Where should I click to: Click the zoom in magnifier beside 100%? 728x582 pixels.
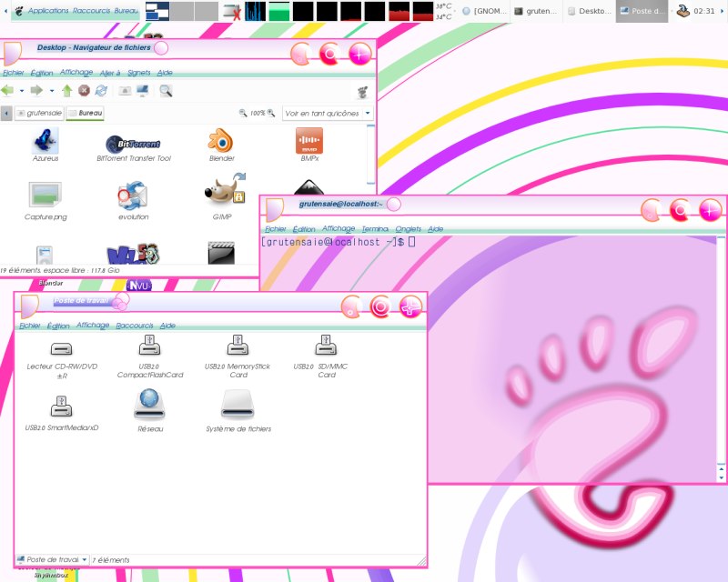[271, 113]
